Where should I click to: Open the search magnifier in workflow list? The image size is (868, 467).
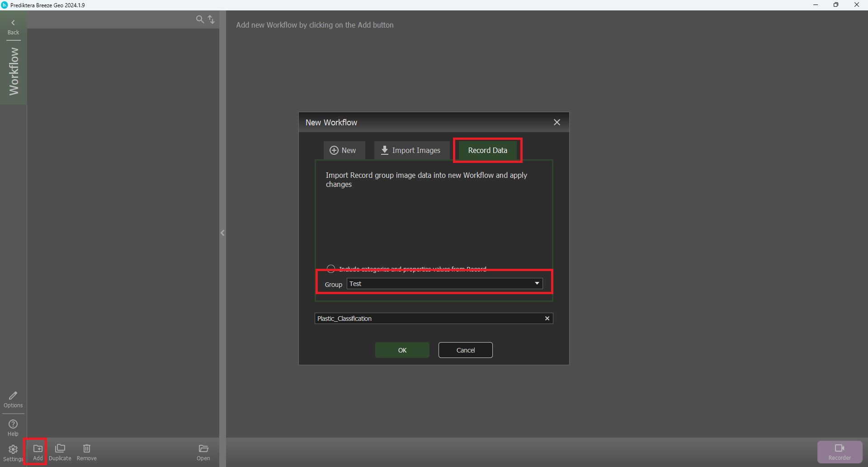point(200,19)
